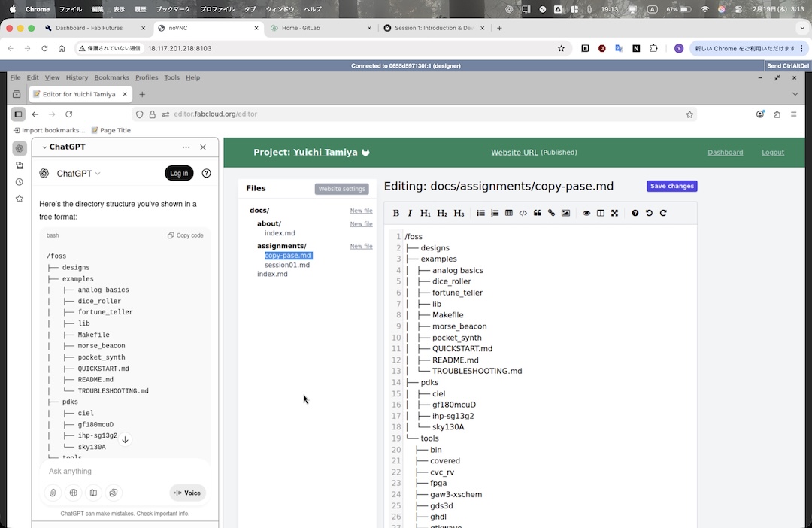Screen dimensions: 812x528
Task: Toggle fullscreen mode in the editor toolbar
Action: coord(614,213)
